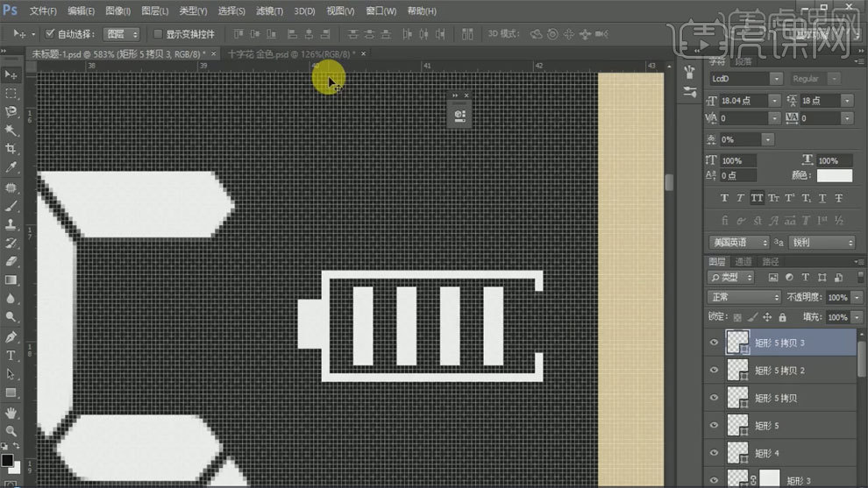This screenshot has width=868, height=488.
Task: Select the Magic Wand tool
Action: point(11,131)
